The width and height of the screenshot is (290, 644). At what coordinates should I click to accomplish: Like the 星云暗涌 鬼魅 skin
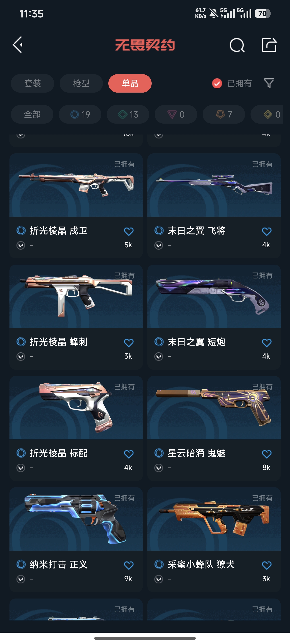pyautogui.click(x=266, y=454)
